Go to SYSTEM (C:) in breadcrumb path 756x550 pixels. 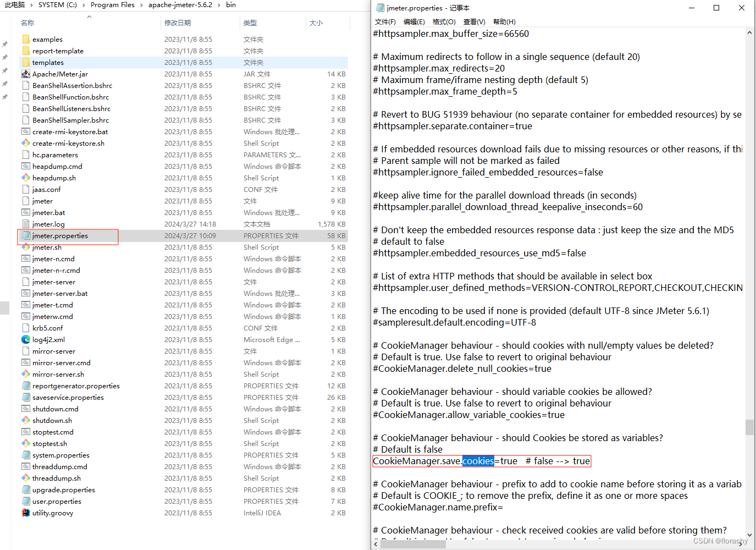pos(58,5)
